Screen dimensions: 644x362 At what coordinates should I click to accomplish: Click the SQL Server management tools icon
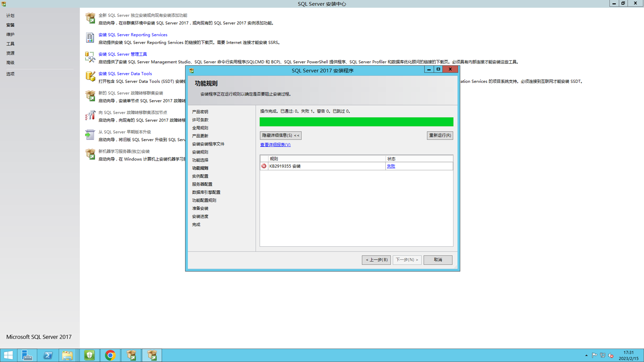(x=90, y=57)
